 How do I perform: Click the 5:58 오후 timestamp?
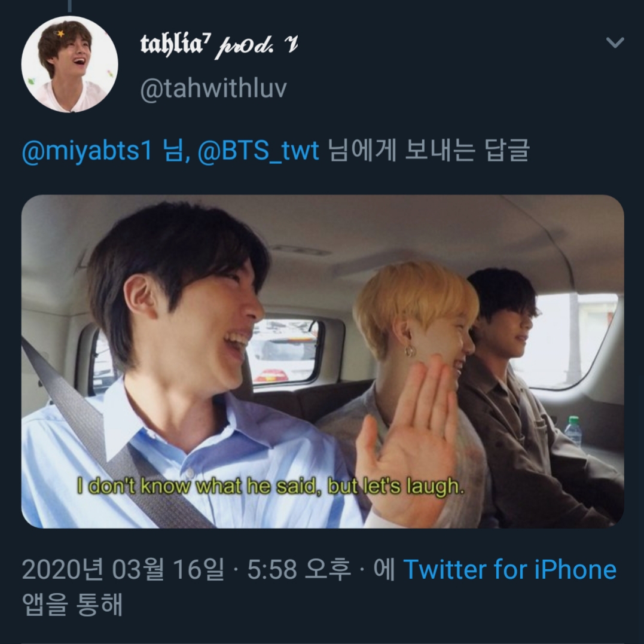(x=299, y=569)
